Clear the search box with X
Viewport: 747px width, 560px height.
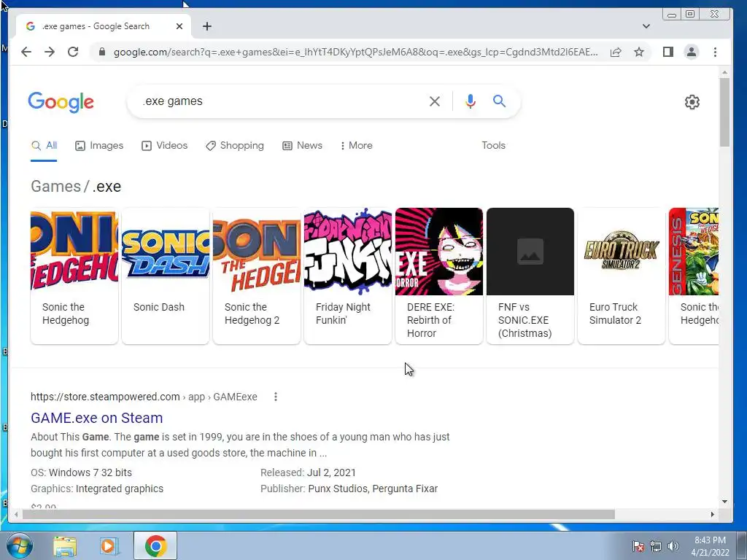point(435,101)
